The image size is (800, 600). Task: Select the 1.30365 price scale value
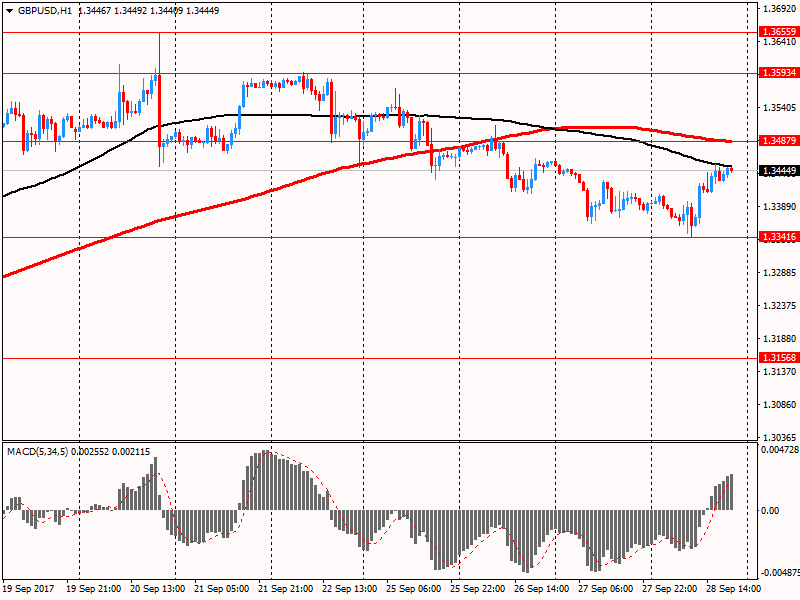(780, 438)
